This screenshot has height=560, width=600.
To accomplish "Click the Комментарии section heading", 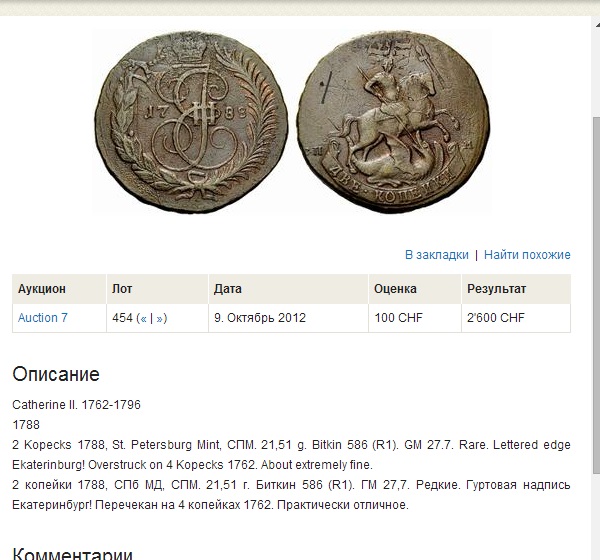I will (x=72, y=554).
